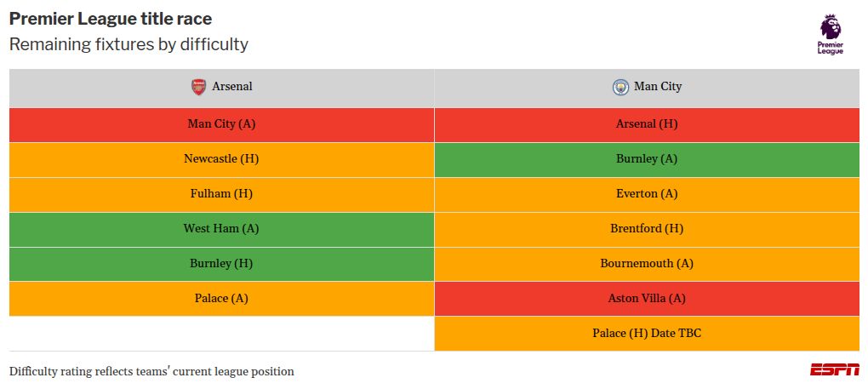Screen dimensions: 868x389
Task: Select the green Burnley (A) fixture
Action: [x=647, y=159]
